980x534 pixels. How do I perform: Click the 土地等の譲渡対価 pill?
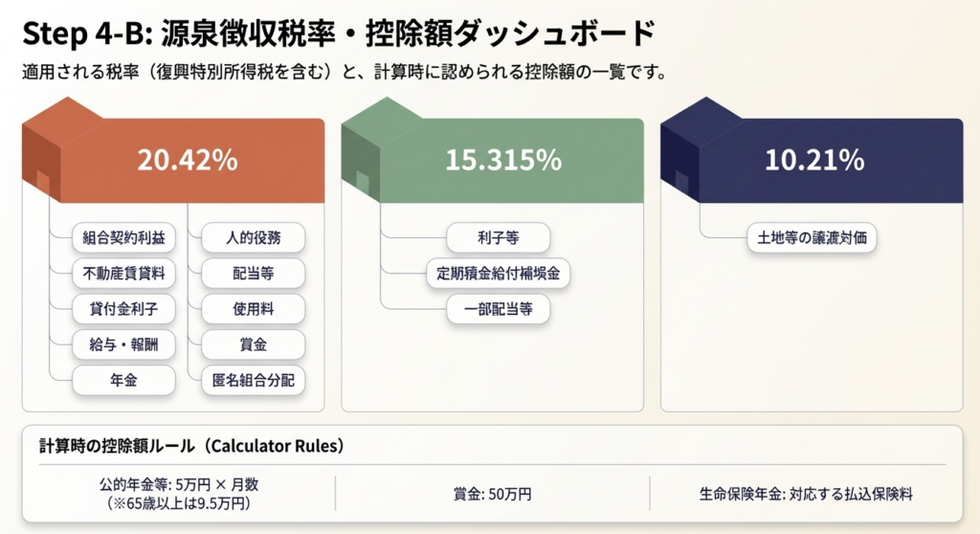pyautogui.click(x=812, y=237)
